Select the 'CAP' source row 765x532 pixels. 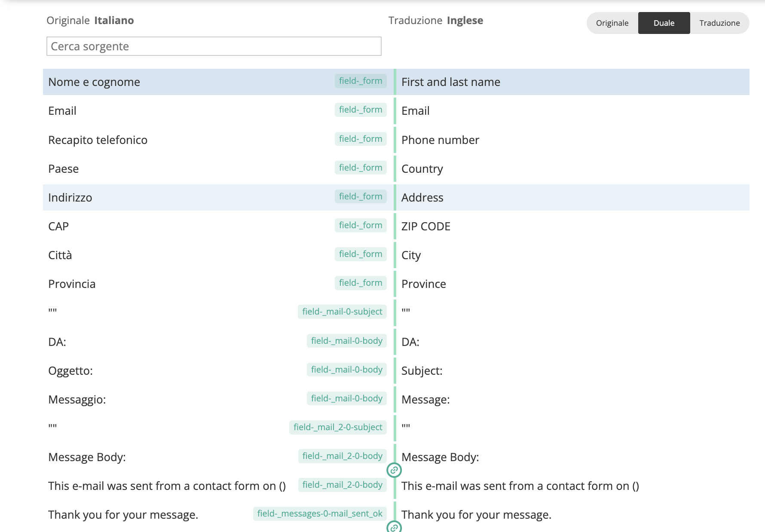[x=218, y=226]
